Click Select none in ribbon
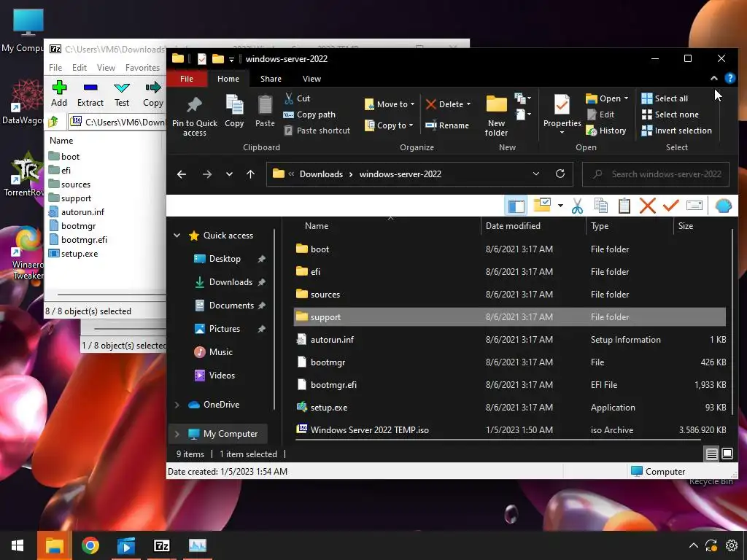 (x=670, y=114)
